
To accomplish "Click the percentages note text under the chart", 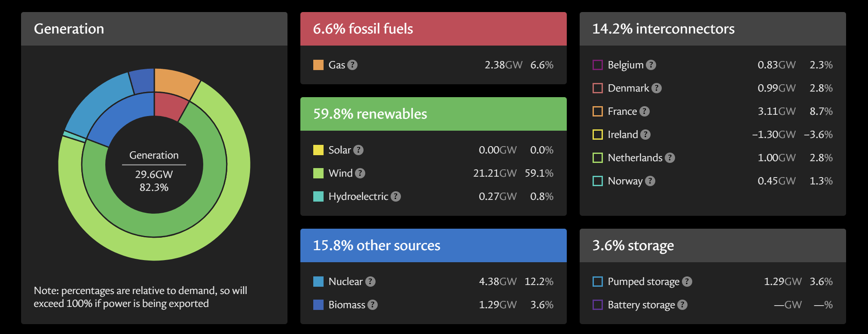I will click(x=141, y=297).
